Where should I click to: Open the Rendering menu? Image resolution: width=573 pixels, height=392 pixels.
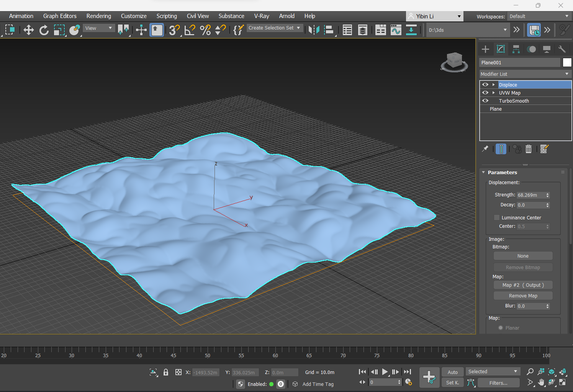point(98,16)
